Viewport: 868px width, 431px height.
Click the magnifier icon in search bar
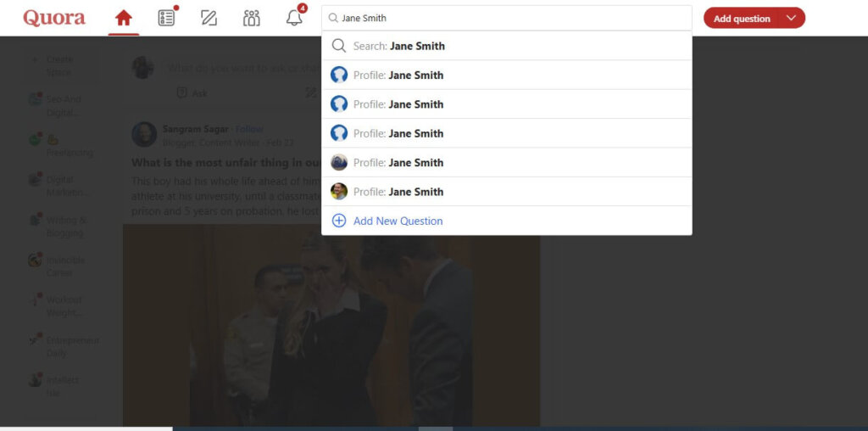pyautogui.click(x=333, y=19)
